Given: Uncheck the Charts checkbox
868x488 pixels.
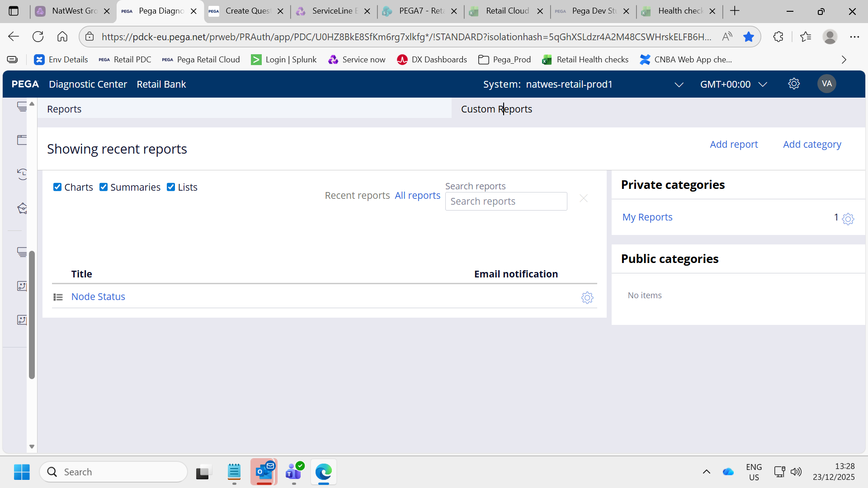Looking at the screenshot, I should click(x=57, y=187).
